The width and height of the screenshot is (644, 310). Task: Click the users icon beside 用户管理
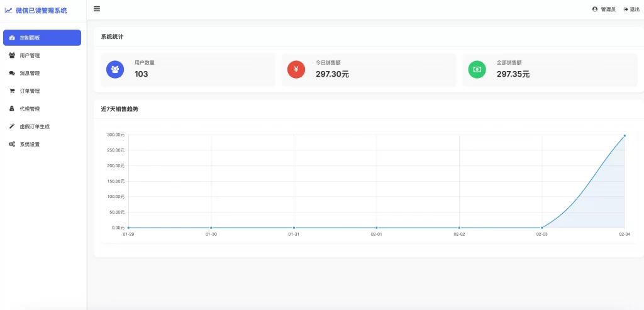pyautogui.click(x=12, y=55)
